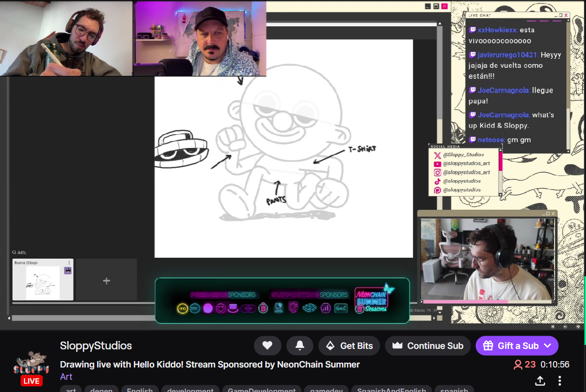Viewport: 586px width, 392px height.
Task: Click the X logo in social media list
Action: click(x=437, y=155)
